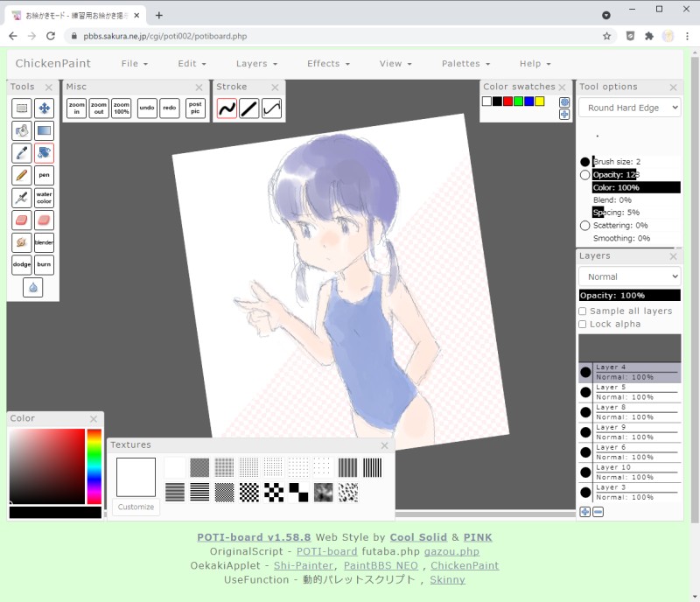Pick the red color swatch

pyautogui.click(x=507, y=101)
